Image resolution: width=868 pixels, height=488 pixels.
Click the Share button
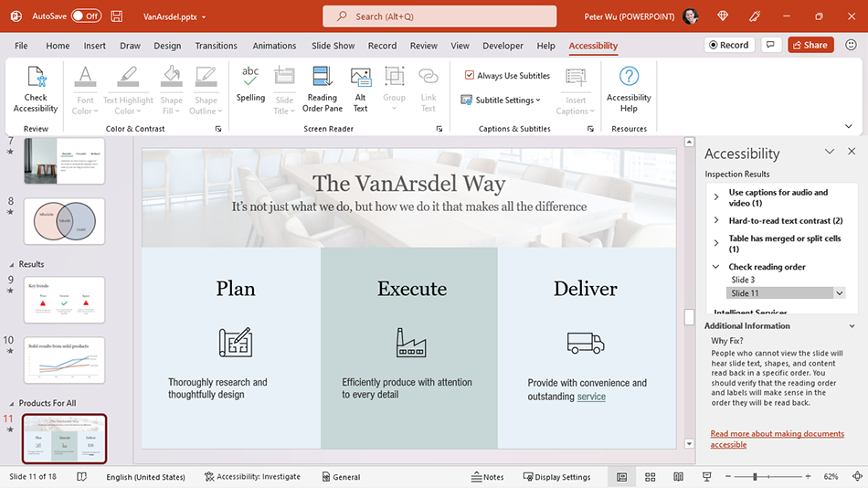point(810,45)
